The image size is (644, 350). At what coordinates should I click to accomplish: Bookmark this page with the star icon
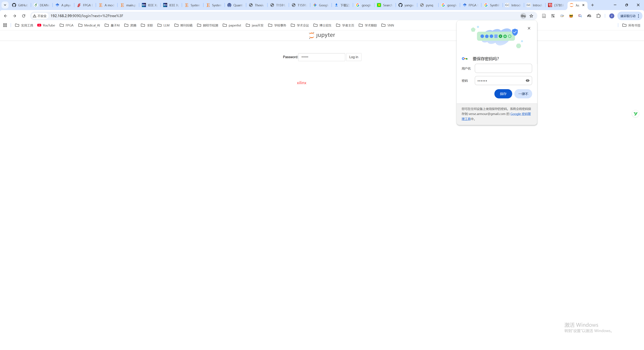pos(531,16)
